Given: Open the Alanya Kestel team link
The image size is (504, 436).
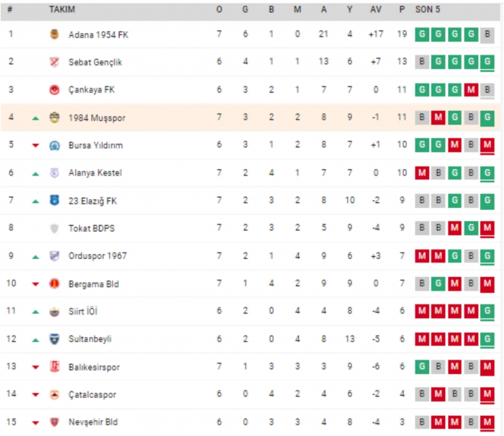Looking at the screenshot, I should pyautogui.click(x=95, y=173).
